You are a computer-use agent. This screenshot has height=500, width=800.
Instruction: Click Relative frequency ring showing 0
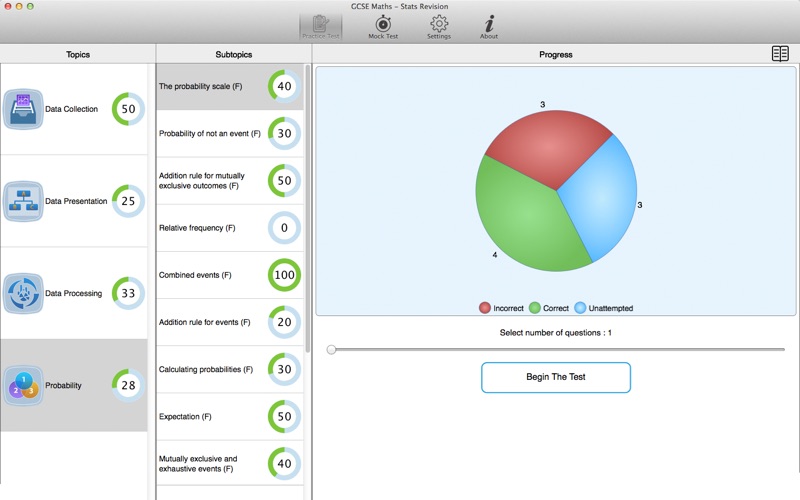point(284,228)
